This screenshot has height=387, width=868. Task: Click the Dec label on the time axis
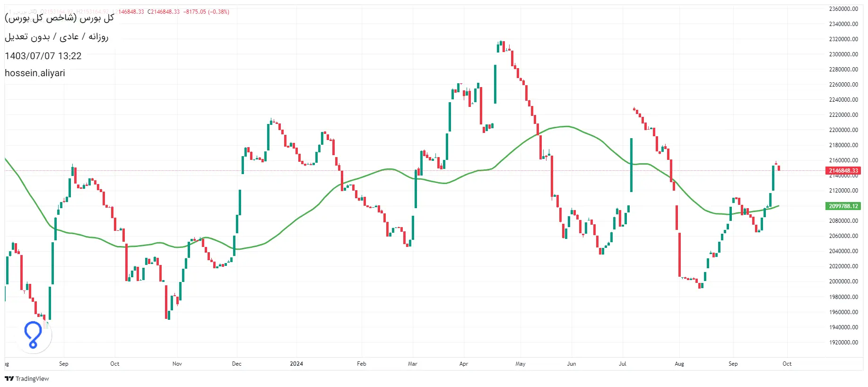(x=237, y=364)
